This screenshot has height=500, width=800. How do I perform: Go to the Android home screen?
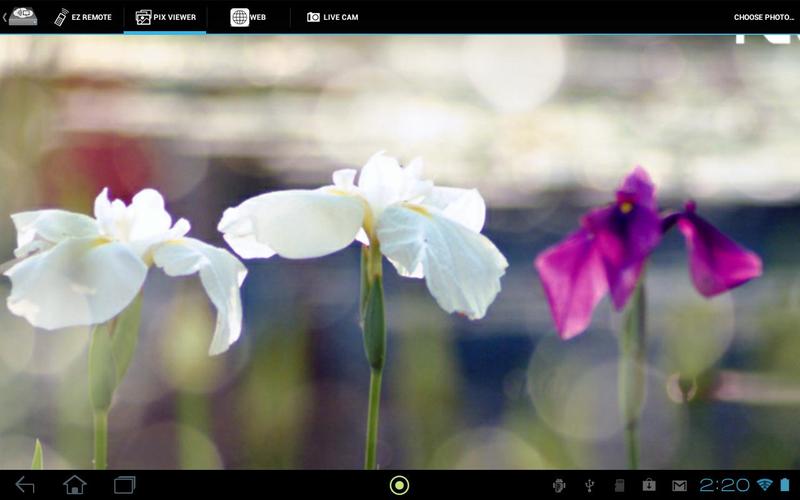75,485
